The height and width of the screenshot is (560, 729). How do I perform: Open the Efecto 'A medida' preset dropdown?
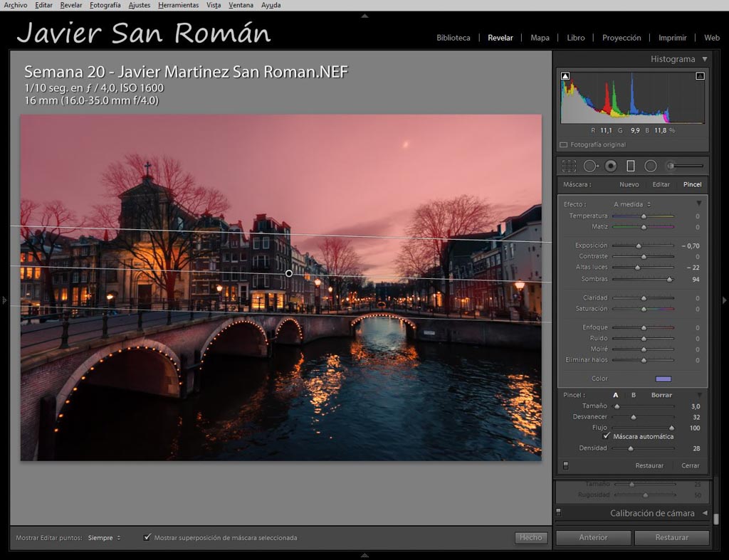(631, 204)
